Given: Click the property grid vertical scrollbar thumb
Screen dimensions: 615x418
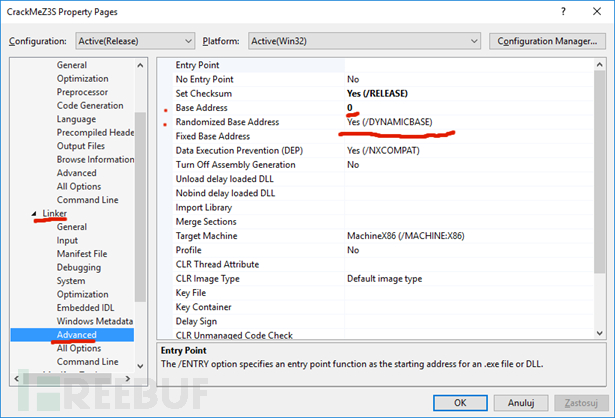Looking at the screenshot, I should (600, 172).
